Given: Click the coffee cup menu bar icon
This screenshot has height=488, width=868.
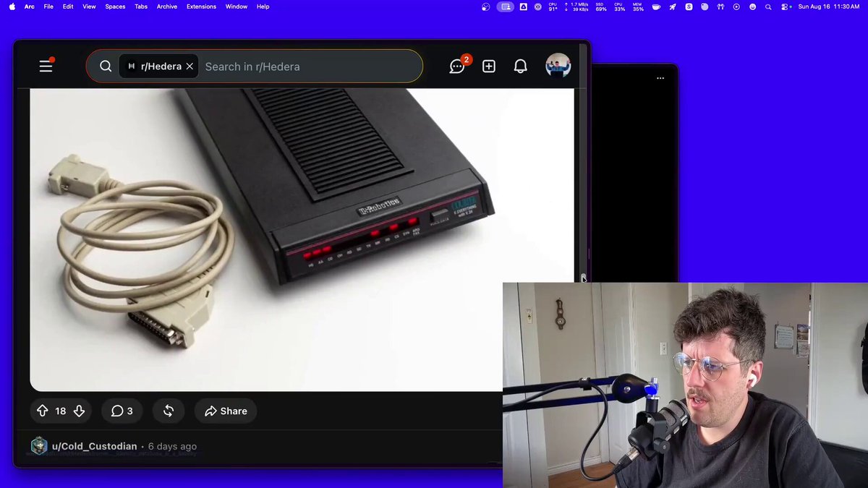Looking at the screenshot, I should 656,7.
